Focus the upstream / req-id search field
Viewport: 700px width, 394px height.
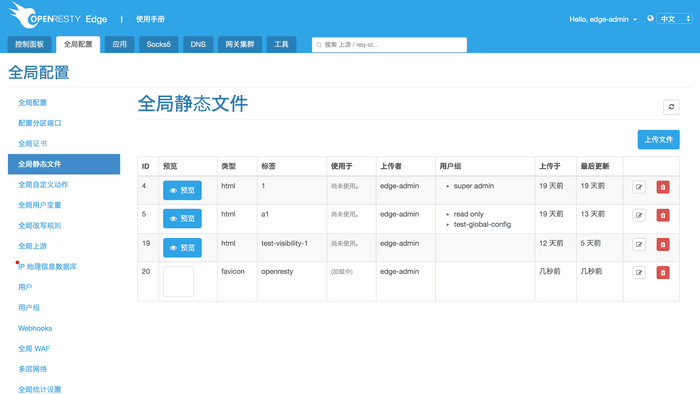[x=389, y=45]
